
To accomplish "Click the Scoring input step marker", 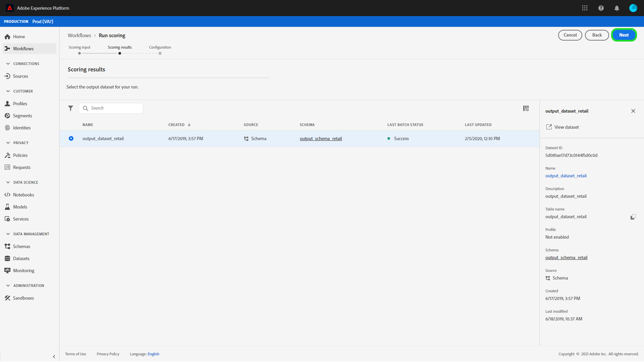I will point(79,53).
